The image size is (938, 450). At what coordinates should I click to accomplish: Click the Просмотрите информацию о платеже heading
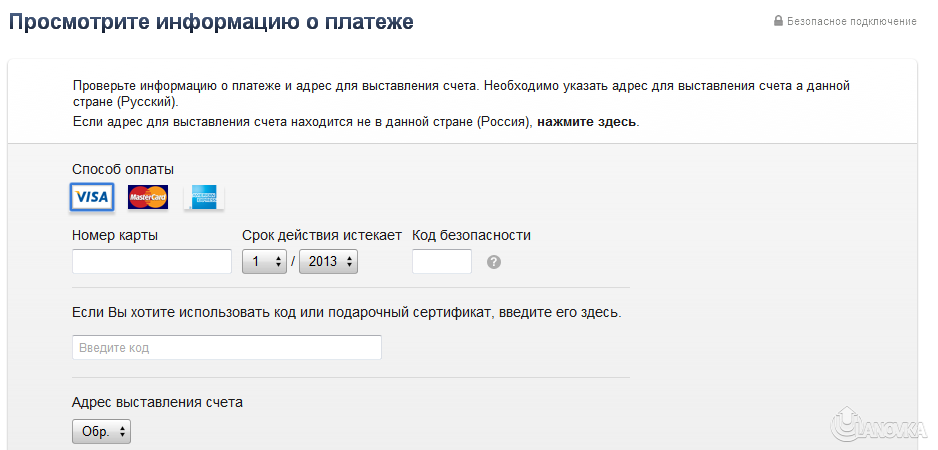click(x=211, y=22)
